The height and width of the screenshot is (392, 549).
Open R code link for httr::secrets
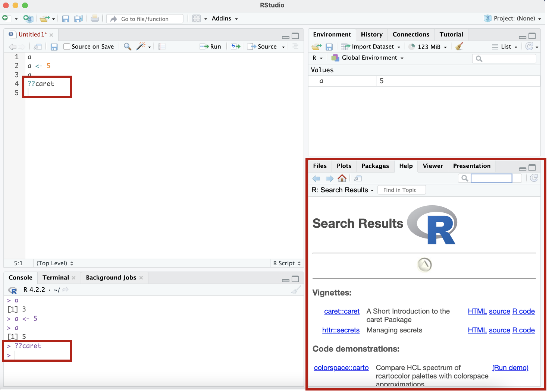click(523, 330)
